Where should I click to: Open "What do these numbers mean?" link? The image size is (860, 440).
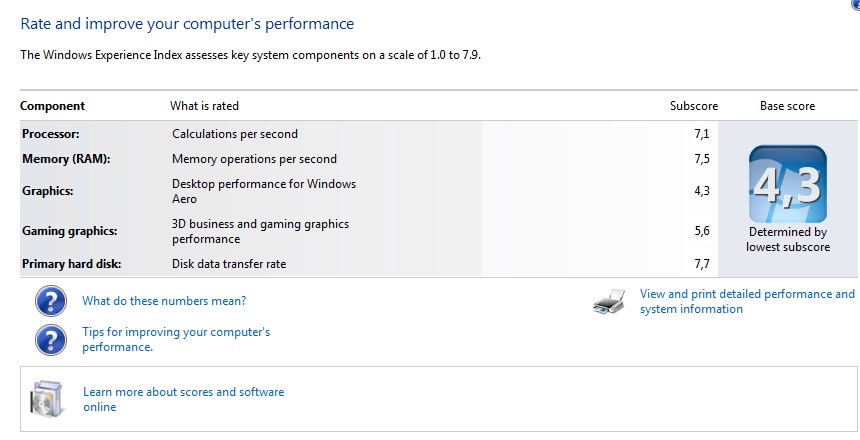(x=164, y=301)
